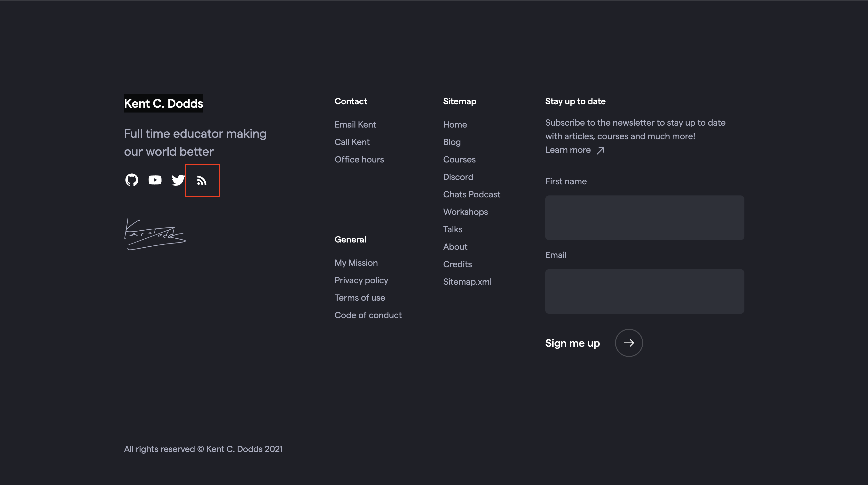This screenshot has width=868, height=485.
Task: Click the Twitter bird icon
Action: coord(178,180)
